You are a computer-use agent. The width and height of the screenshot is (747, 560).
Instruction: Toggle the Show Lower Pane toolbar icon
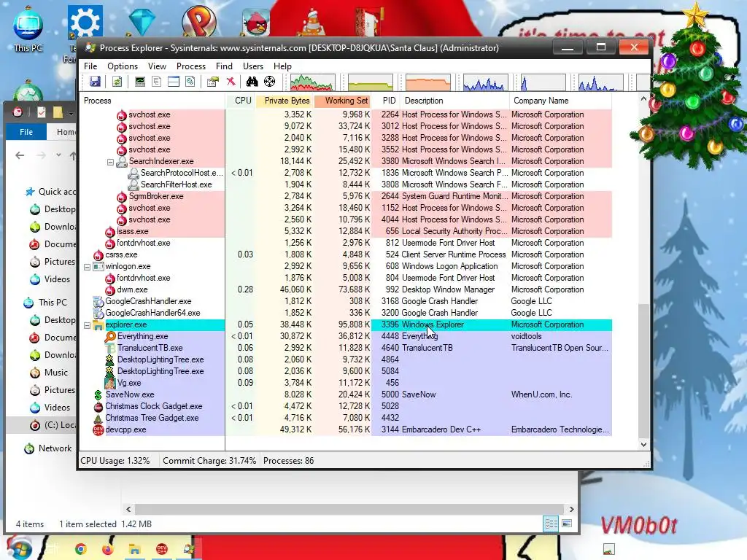point(174,82)
